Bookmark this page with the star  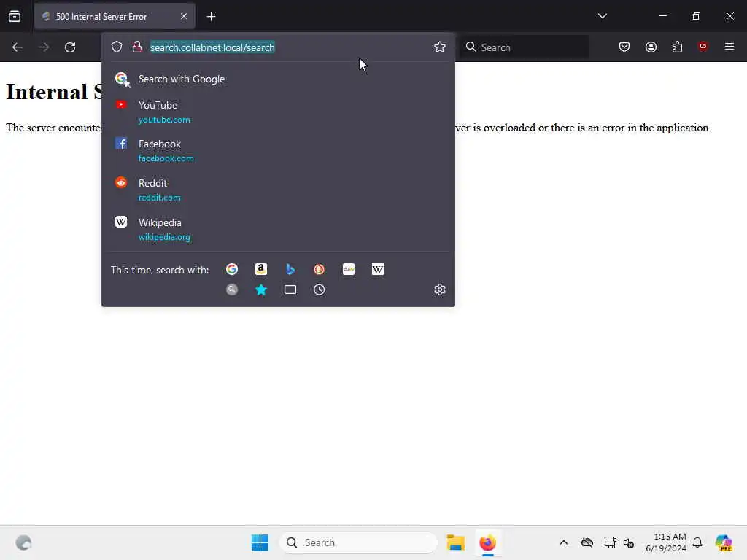point(439,47)
